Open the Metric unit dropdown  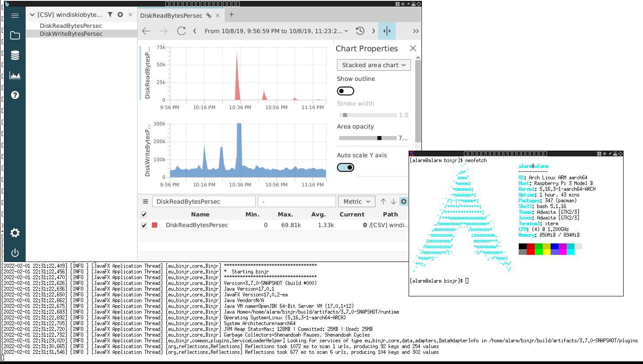[x=357, y=201]
